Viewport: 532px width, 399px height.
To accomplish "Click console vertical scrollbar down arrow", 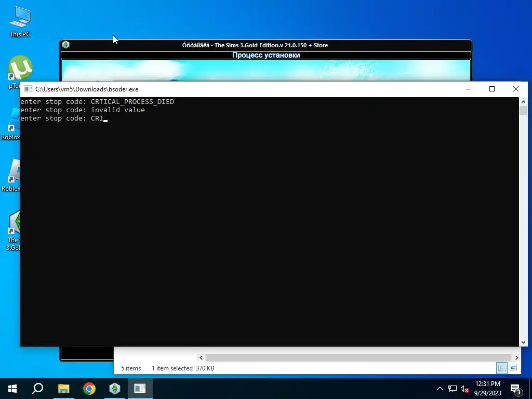I will coord(523,342).
